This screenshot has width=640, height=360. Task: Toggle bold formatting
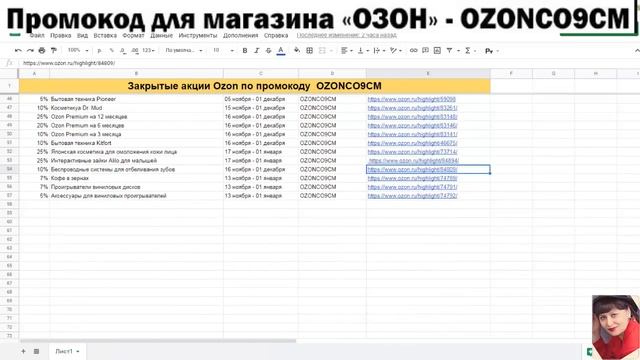tap(244, 51)
